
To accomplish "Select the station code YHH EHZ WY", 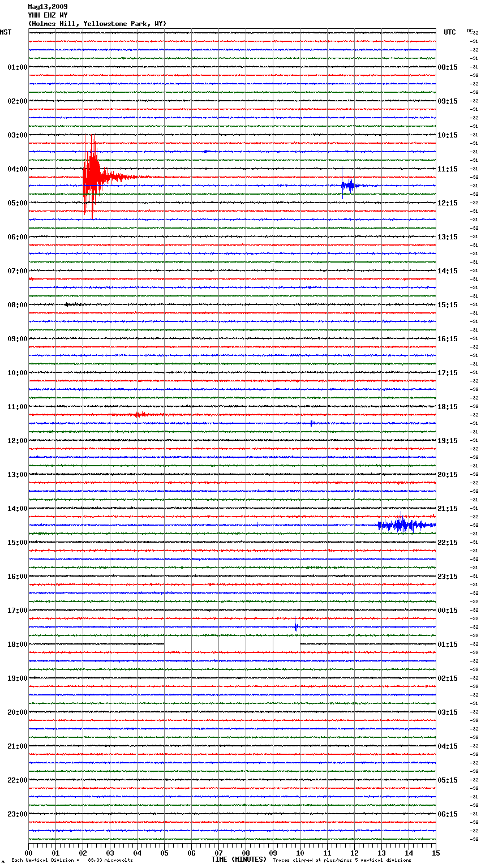I will click(48, 15).
